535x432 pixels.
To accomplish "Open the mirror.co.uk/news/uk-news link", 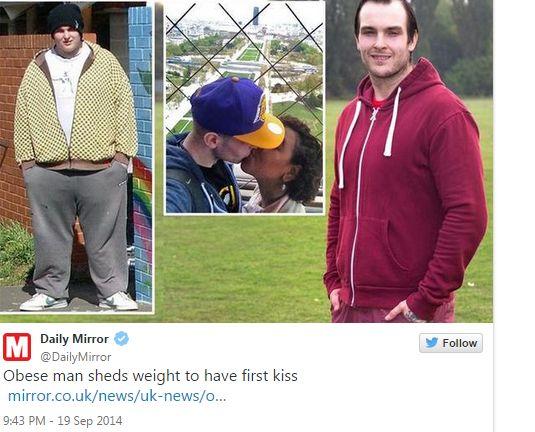I will click(x=117, y=396).
